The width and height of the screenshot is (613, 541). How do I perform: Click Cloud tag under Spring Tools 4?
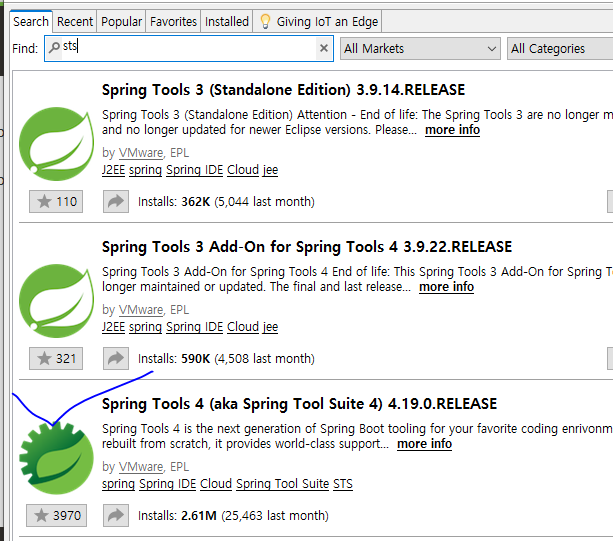point(216,484)
